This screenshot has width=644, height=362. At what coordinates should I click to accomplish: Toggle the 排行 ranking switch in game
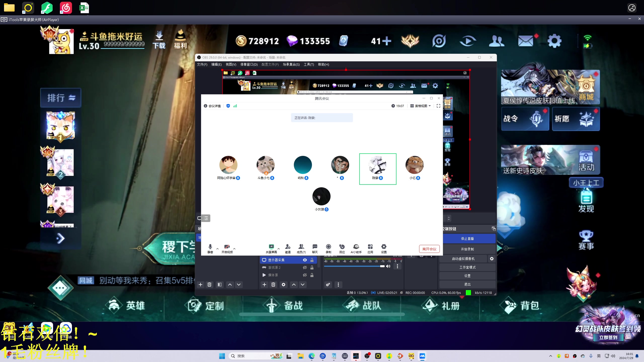coord(61,98)
